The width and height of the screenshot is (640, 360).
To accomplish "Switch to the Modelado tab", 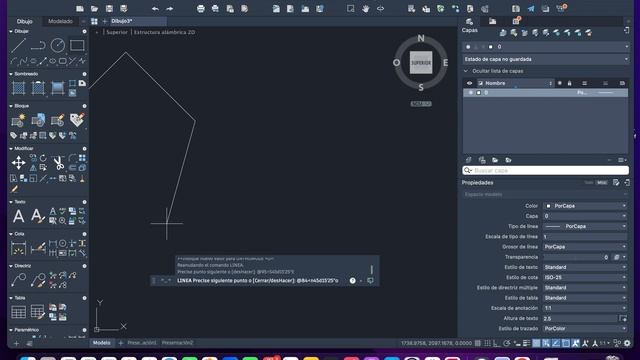I will pyautogui.click(x=60, y=21).
